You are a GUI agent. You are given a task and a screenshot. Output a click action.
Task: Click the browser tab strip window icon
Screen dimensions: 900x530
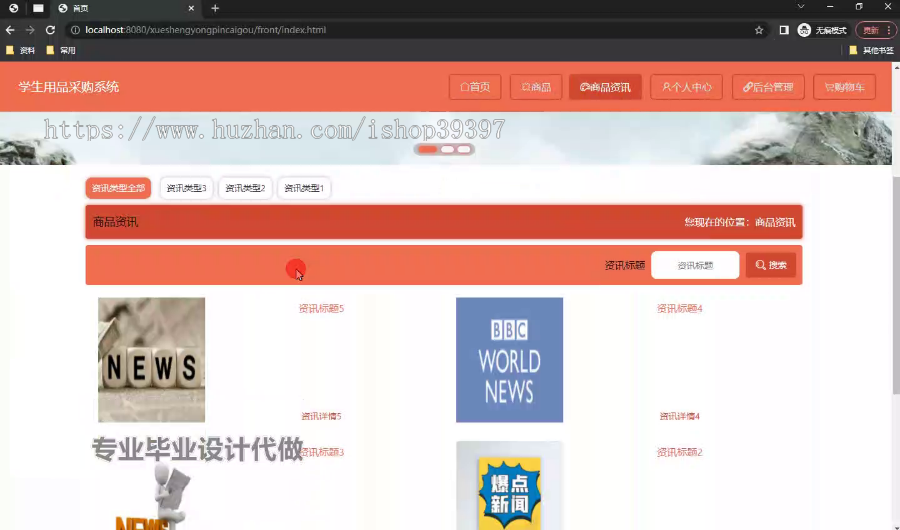(38, 8)
